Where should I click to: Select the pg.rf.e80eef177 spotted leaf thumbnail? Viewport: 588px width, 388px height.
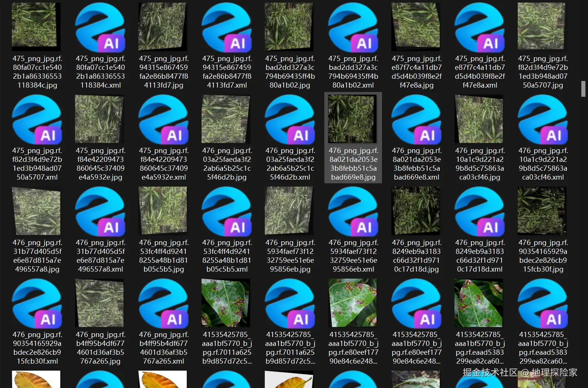[352, 303]
